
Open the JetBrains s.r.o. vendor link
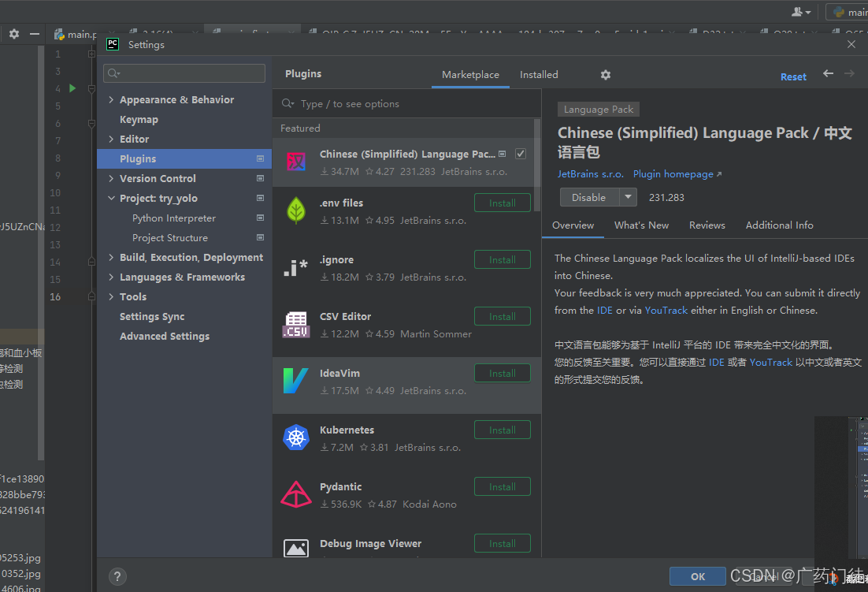click(590, 174)
